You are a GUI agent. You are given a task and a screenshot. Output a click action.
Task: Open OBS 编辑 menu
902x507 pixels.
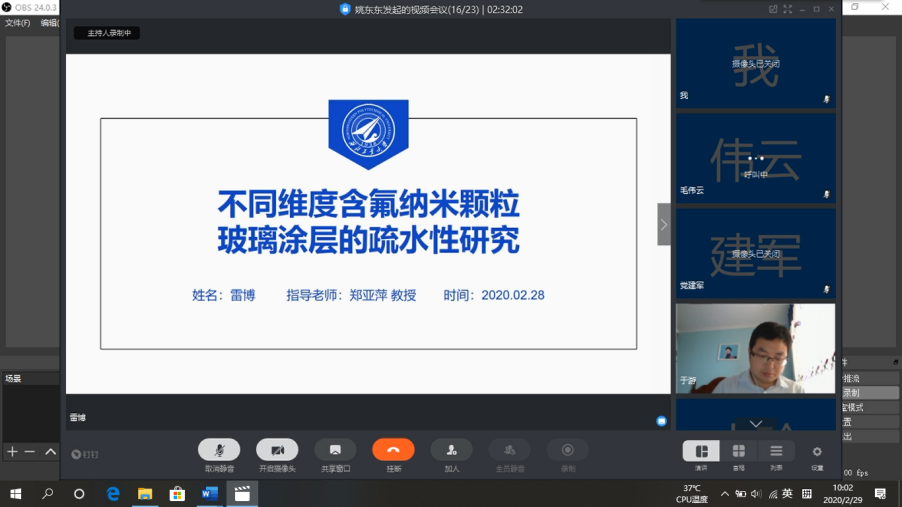click(49, 22)
